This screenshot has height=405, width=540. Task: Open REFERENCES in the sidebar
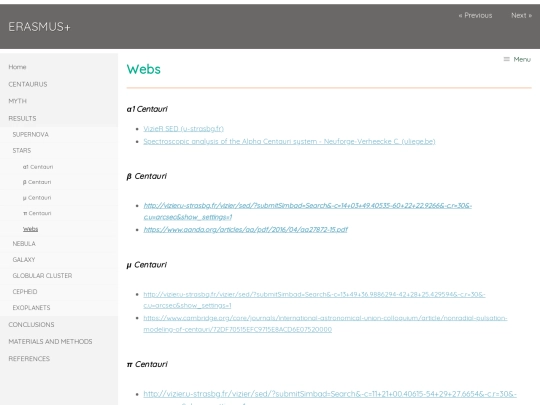point(29,359)
